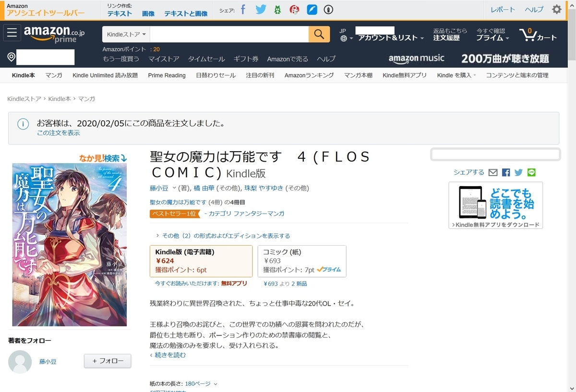Image resolution: width=576 pixels, height=392 pixels.
Task: Open アカウント&リスト dropdown
Action: click(x=391, y=37)
